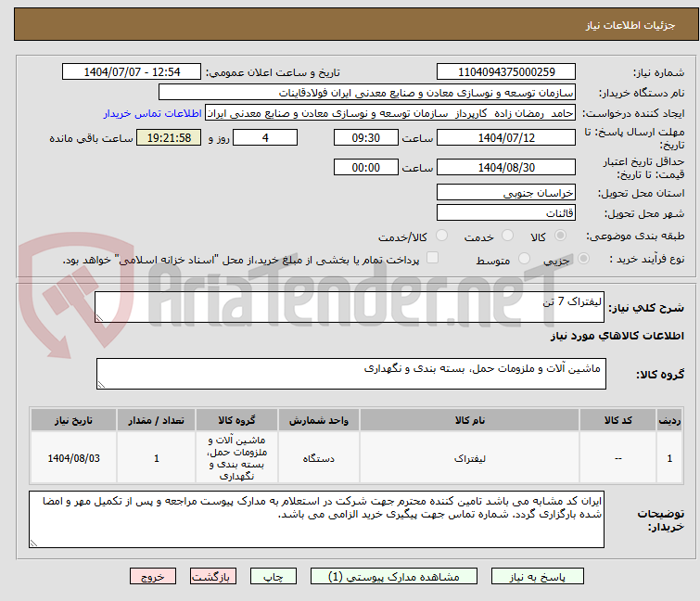
Task: Select the 'کالا' radio button
Action: tap(560, 236)
